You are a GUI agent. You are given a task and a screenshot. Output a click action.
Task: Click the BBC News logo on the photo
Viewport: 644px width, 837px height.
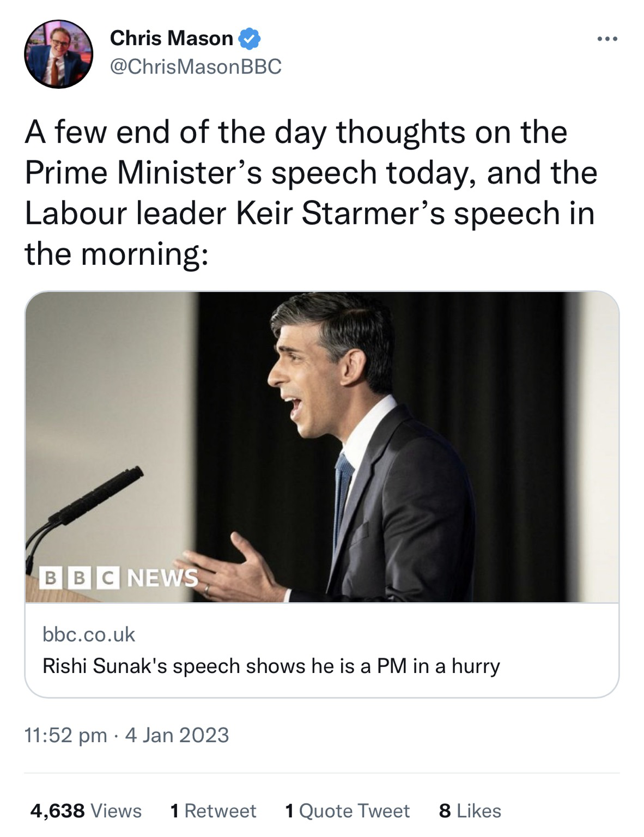tap(120, 577)
